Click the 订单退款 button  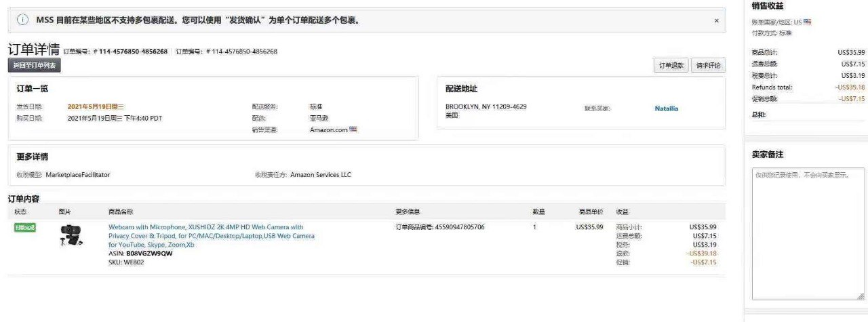coord(671,66)
